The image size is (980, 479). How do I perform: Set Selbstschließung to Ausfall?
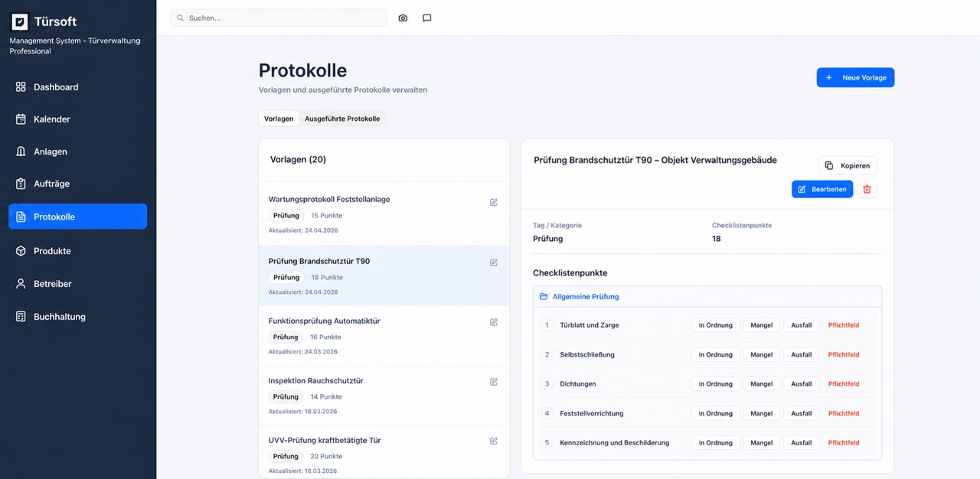[802, 355]
